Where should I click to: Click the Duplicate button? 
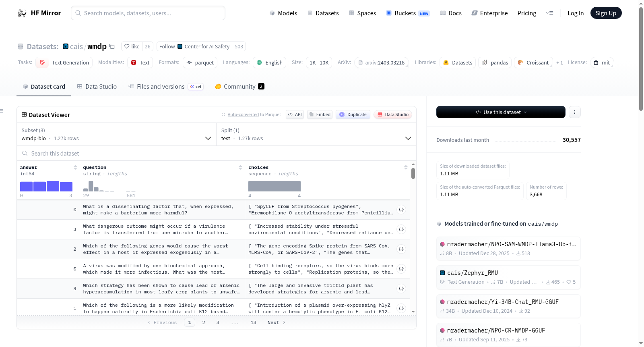pyautogui.click(x=353, y=114)
